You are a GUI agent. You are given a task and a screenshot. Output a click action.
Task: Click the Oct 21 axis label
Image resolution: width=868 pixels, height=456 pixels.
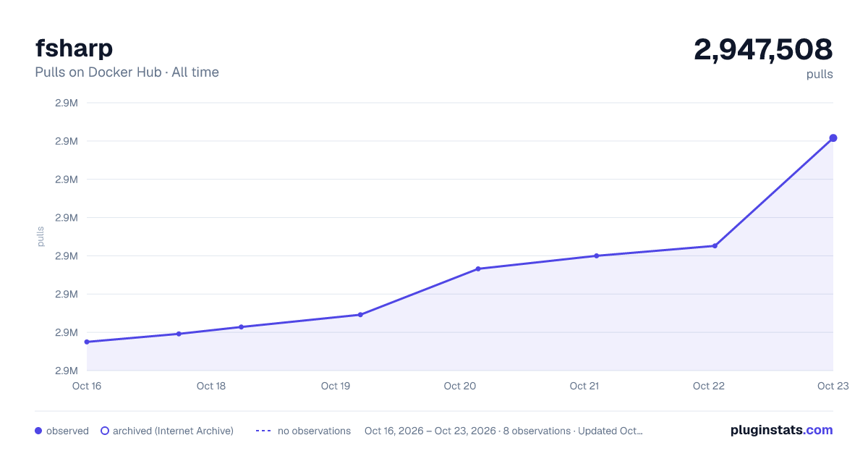click(584, 386)
